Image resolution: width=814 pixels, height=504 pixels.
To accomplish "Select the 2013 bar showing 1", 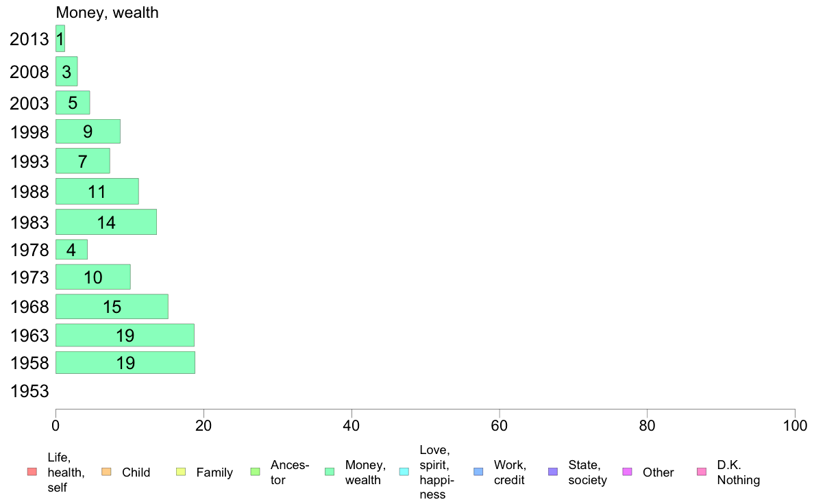I will click(x=60, y=38).
